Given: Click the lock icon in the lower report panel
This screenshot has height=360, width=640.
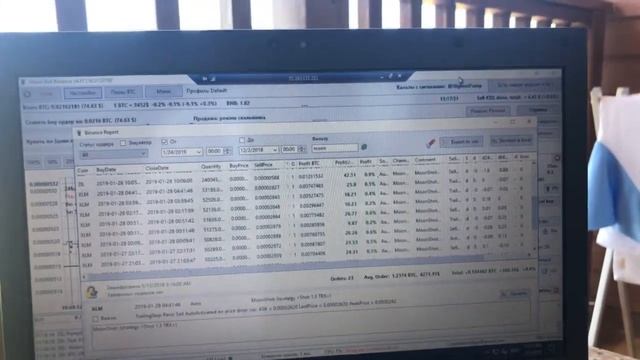Looking at the screenshot, I should coord(92,292).
